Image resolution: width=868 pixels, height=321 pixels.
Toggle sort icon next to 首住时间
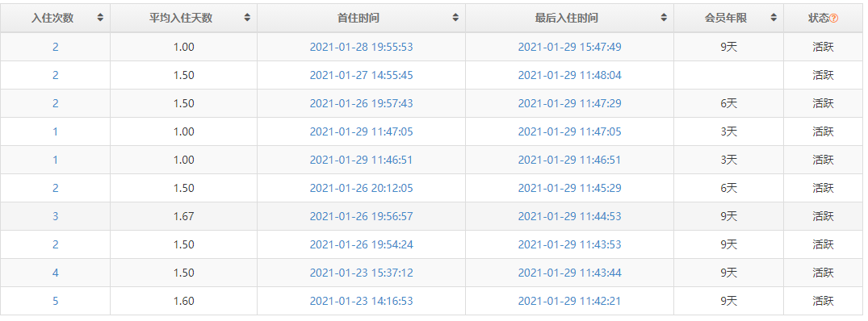[x=455, y=18]
